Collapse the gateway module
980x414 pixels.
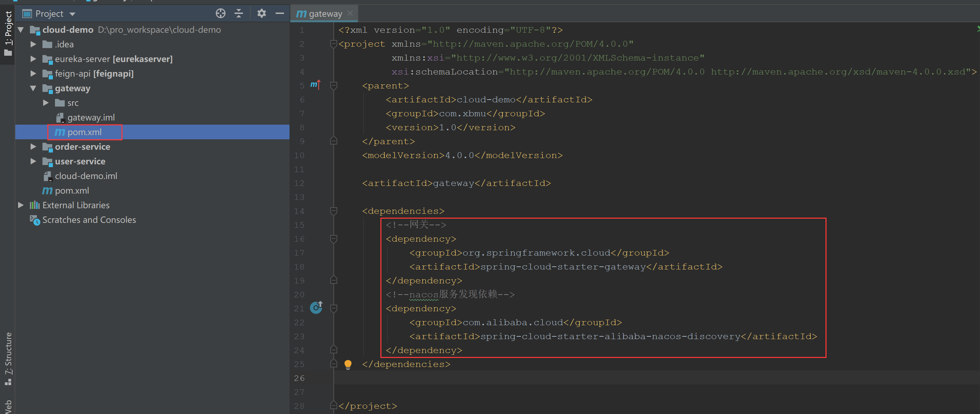[x=33, y=88]
